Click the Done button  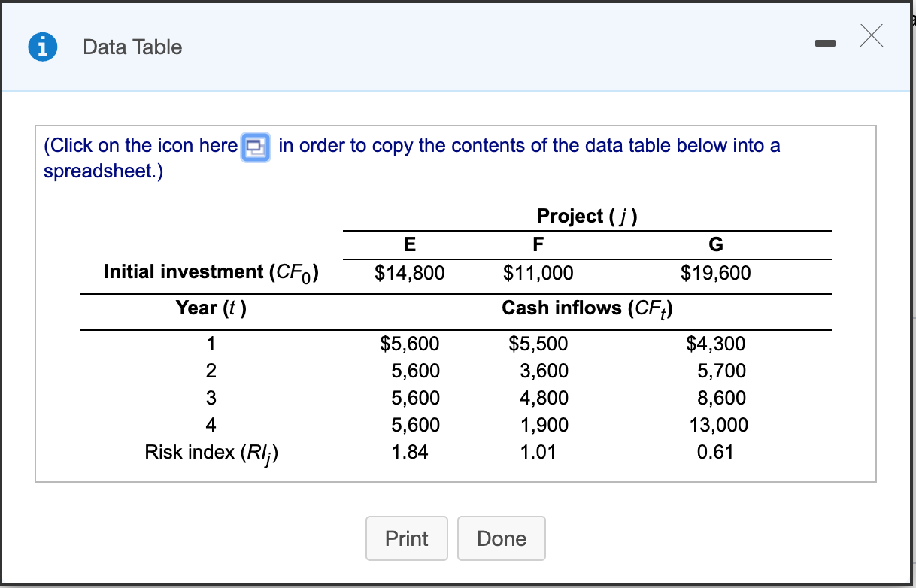coord(502,538)
